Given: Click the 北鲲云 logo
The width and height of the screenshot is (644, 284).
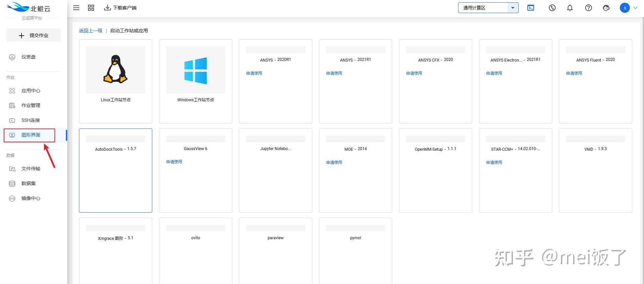Looking at the screenshot, I should (x=29, y=8).
